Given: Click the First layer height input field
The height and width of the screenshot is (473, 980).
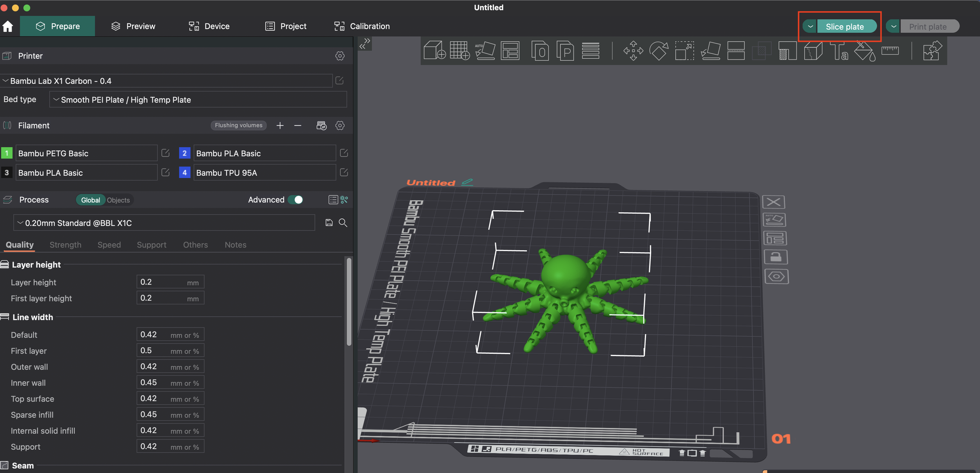Looking at the screenshot, I should (170, 298).
